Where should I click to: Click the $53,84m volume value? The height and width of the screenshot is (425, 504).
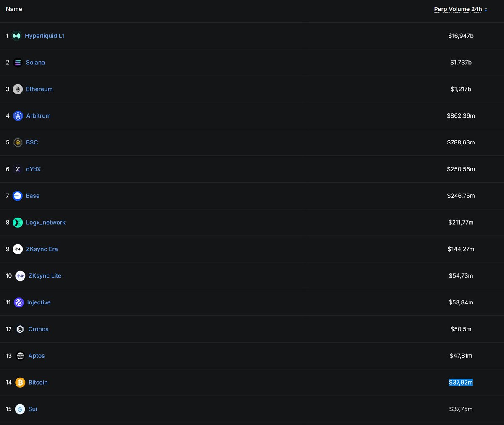click(x=461, y=302)
